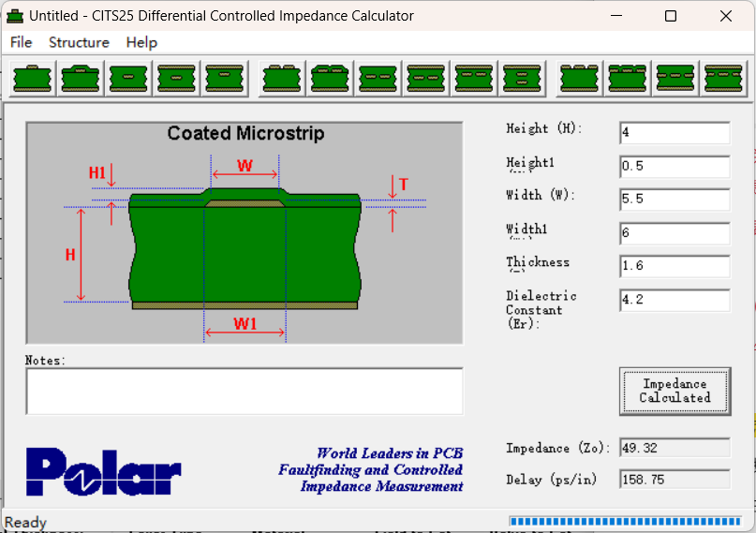This screenshot has width=756, height=533.
Task: Select the Surface Microstrip structure icon
Action: pos(32,79)
